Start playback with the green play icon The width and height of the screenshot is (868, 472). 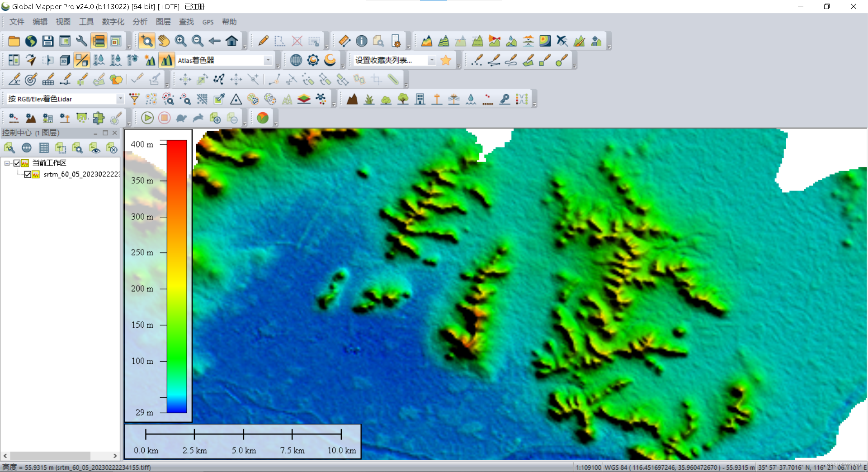point(147,118)
